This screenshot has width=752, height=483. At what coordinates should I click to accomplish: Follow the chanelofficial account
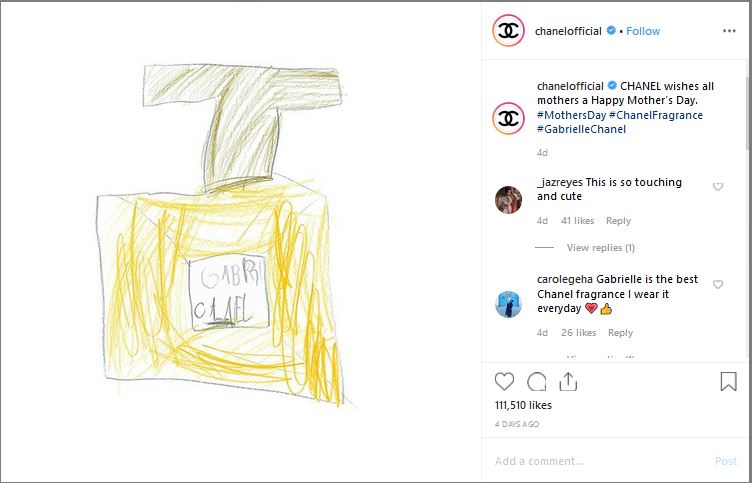pos(643,31)
